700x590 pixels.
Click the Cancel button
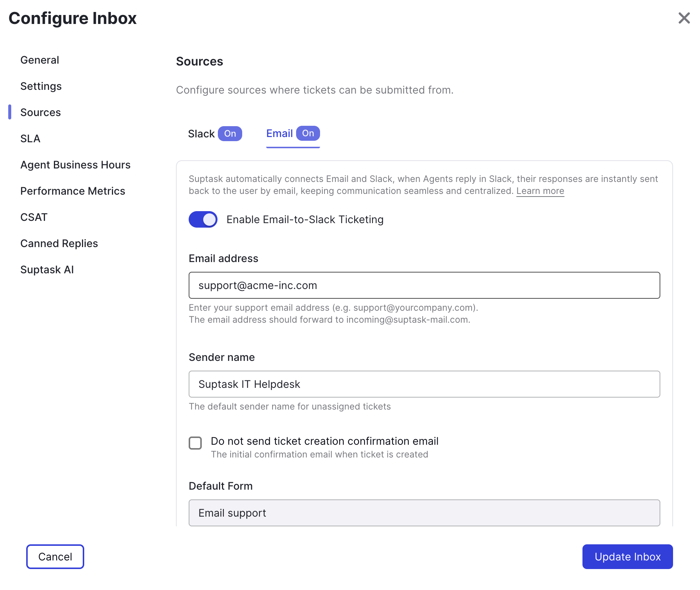click(x=55, y=556)
